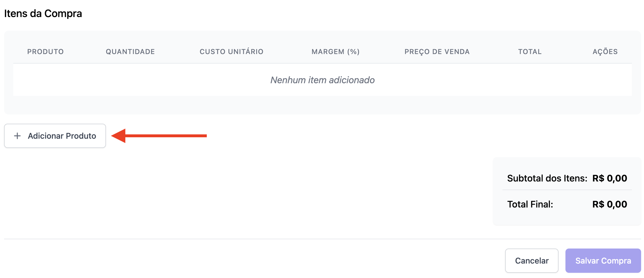Screen dimensions: 644x278
Task: Click the CUSTO UNITÁRIO column header
Action: click(231, 52)
